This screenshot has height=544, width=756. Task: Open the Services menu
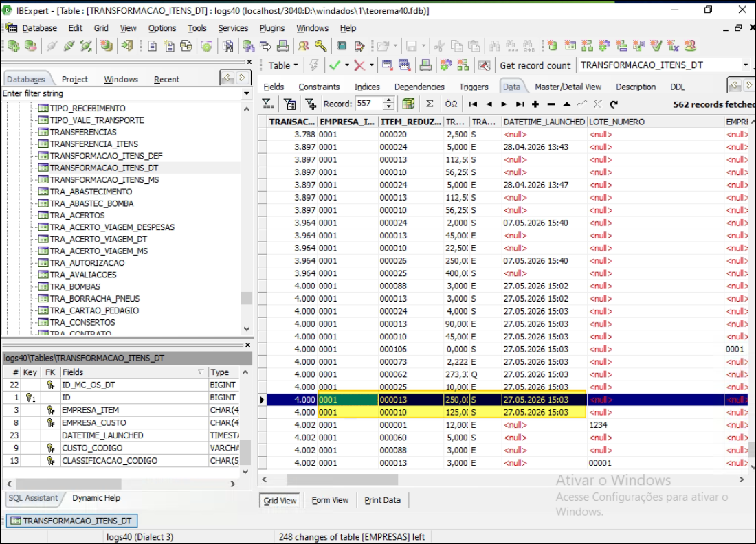[x=233, y=28]
